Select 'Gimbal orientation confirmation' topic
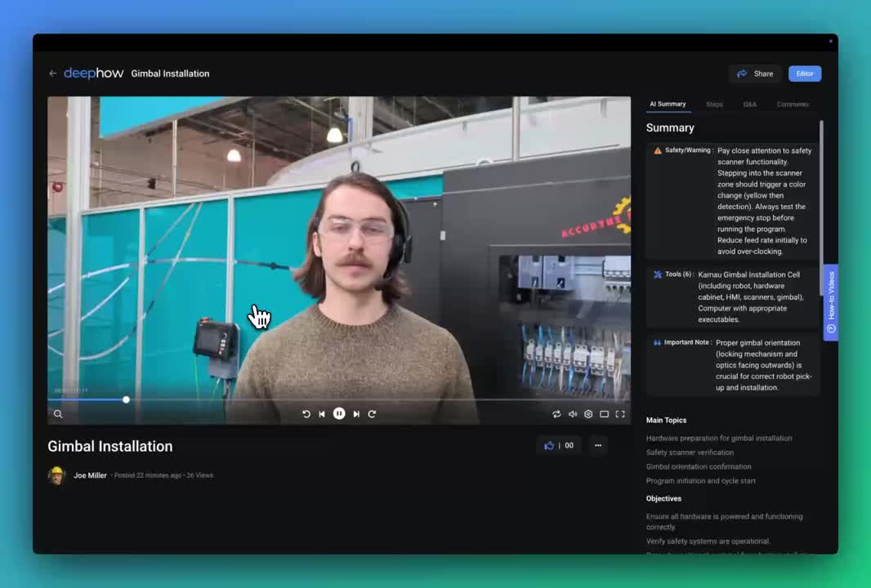The image size is (871, 588). 699,466
